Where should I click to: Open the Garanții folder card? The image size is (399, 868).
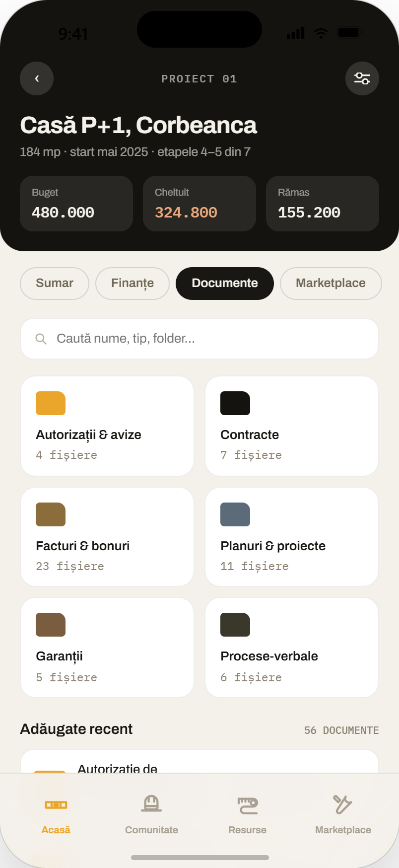[107, 648]
